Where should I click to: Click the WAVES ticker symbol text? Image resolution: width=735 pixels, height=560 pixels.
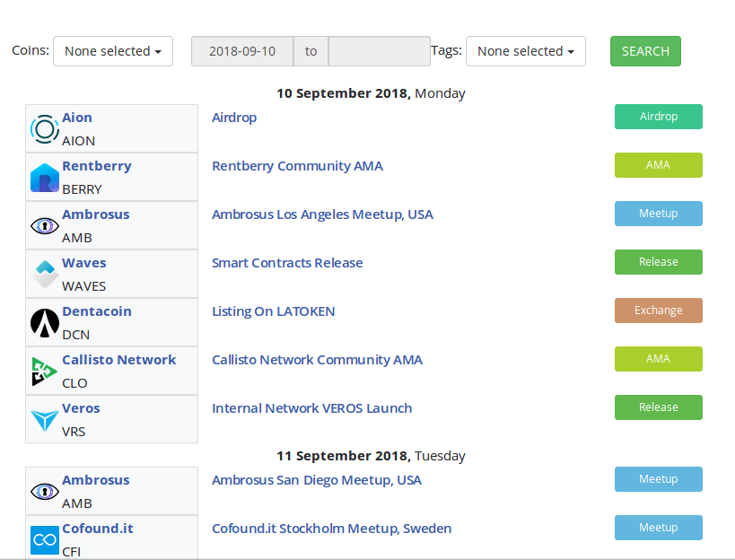[x=83, y=286]
